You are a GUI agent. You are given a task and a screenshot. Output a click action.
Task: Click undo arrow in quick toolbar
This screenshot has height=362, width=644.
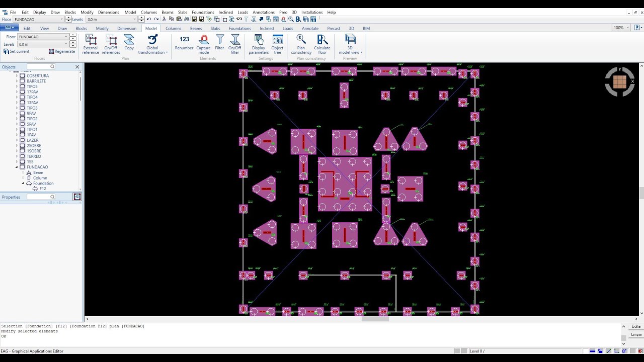point(149,19)
